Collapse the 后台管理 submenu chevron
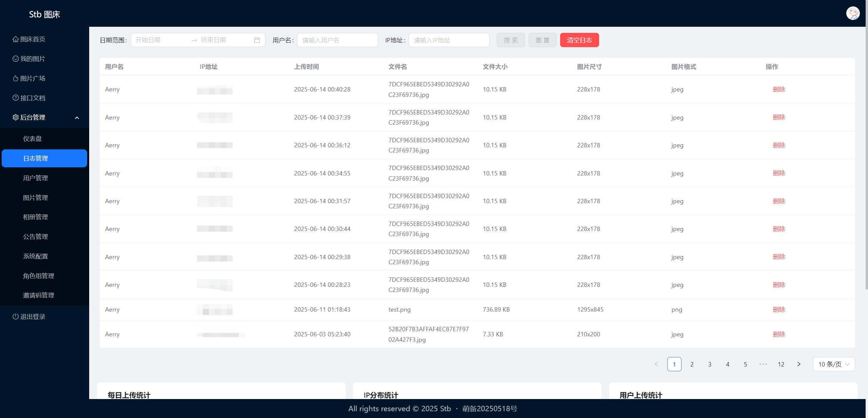Viewport: 868px width, 418px height. (77, 118)
